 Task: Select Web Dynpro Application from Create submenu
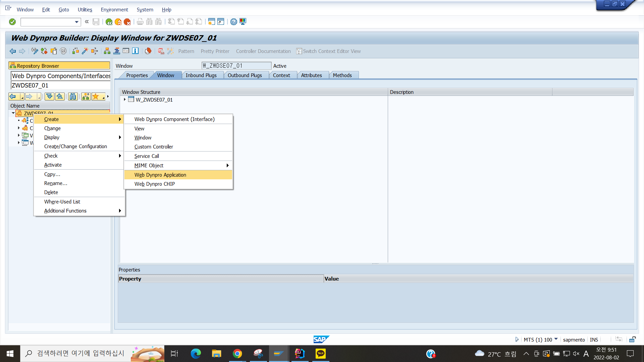click(178, 175)
